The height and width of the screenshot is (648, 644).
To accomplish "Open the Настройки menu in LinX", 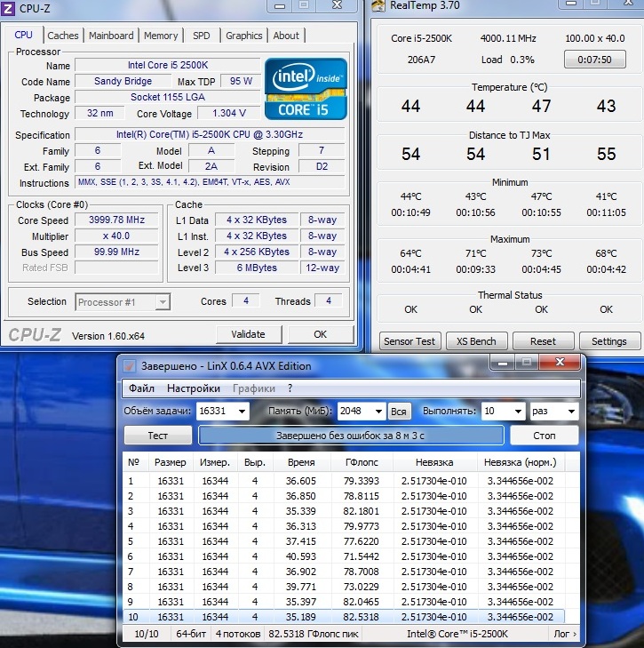I will 194,388.
